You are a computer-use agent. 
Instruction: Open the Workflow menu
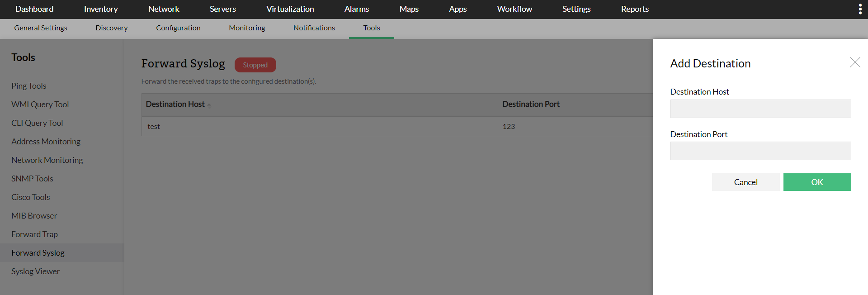click(514, 9)
